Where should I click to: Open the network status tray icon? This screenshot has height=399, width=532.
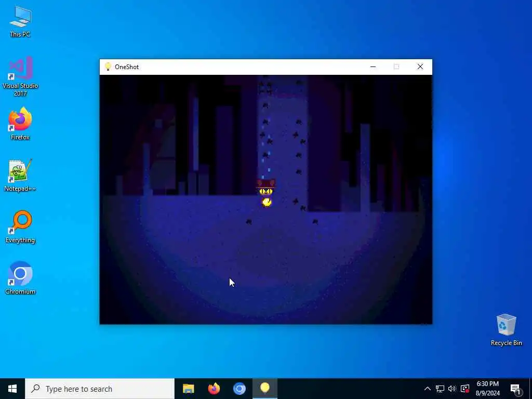440,389
